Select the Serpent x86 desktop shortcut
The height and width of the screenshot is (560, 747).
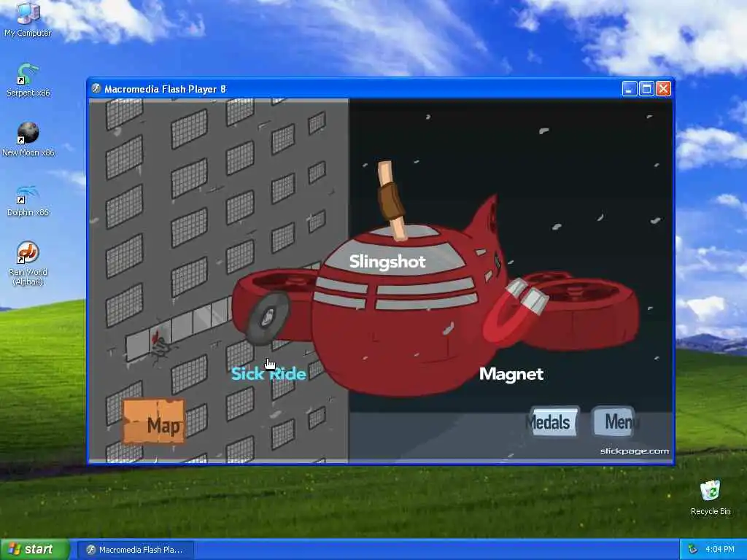28,79
